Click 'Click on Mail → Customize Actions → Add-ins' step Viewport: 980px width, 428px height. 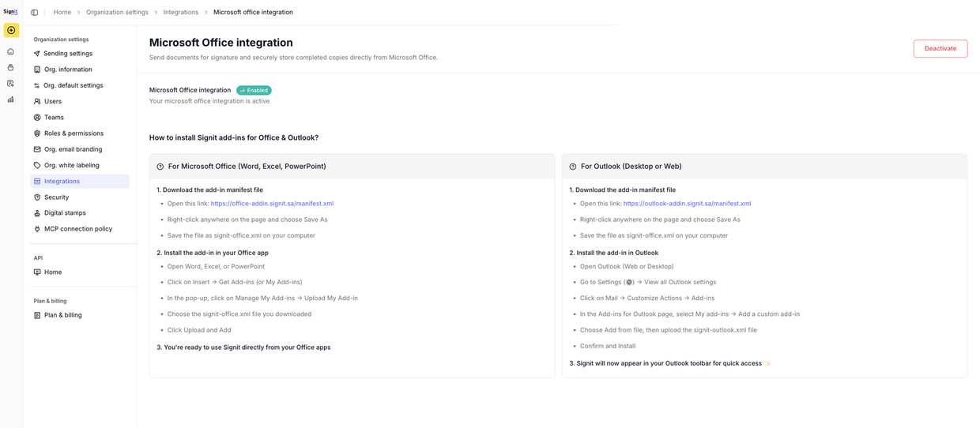click(647, 298)
